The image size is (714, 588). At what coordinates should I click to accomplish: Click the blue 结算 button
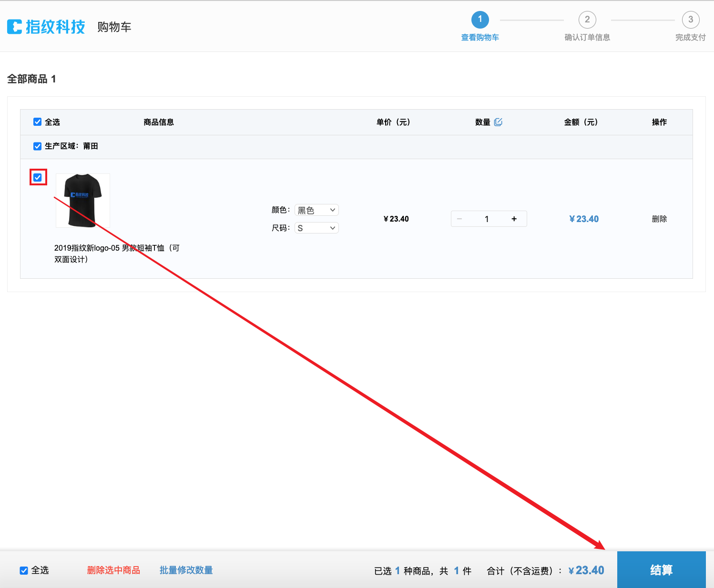[661, 569]
